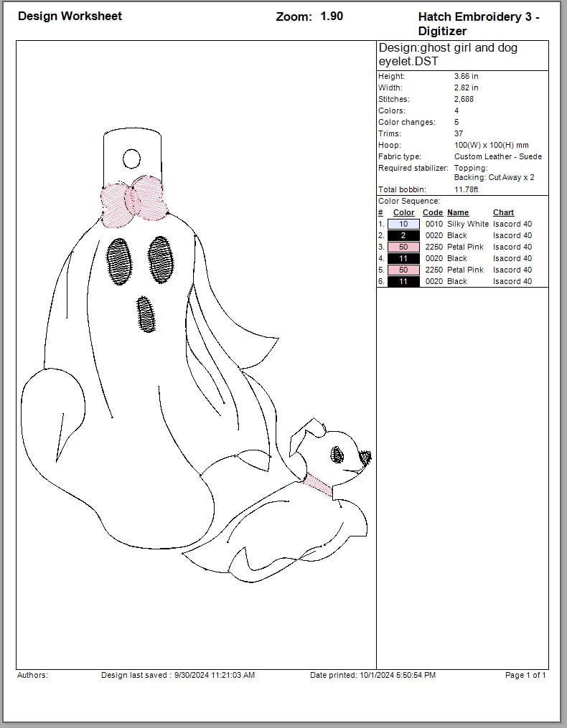Viewport: 567px width, 728px height.
Task: Click the ghost's pink bow
Action: pyautogui.click(x=134, y=200)
